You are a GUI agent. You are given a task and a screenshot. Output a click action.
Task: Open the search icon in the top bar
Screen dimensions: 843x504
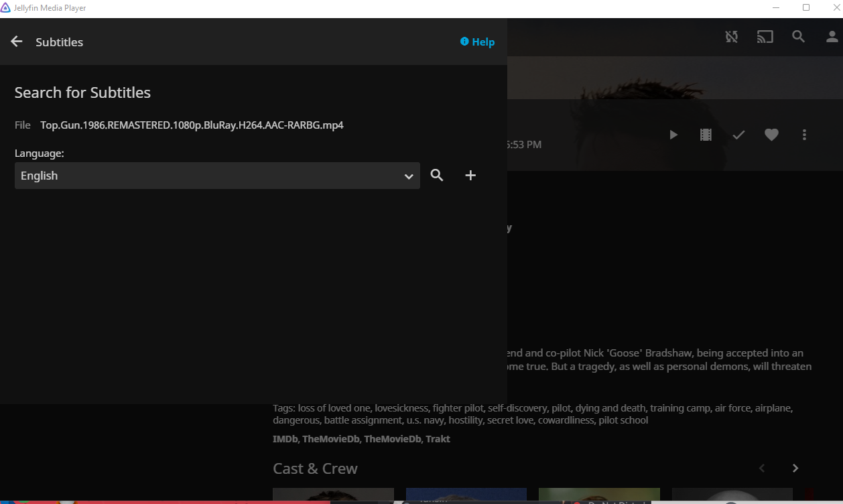[798, 37]
